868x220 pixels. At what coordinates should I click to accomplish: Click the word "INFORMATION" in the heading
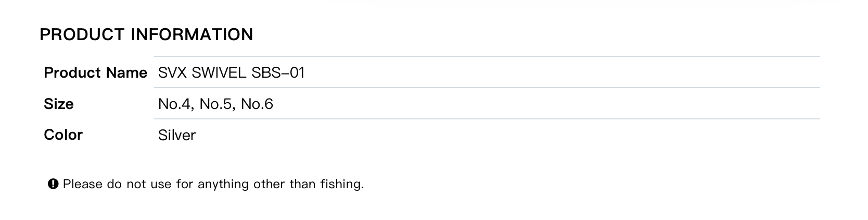click(x=192, y=34)
